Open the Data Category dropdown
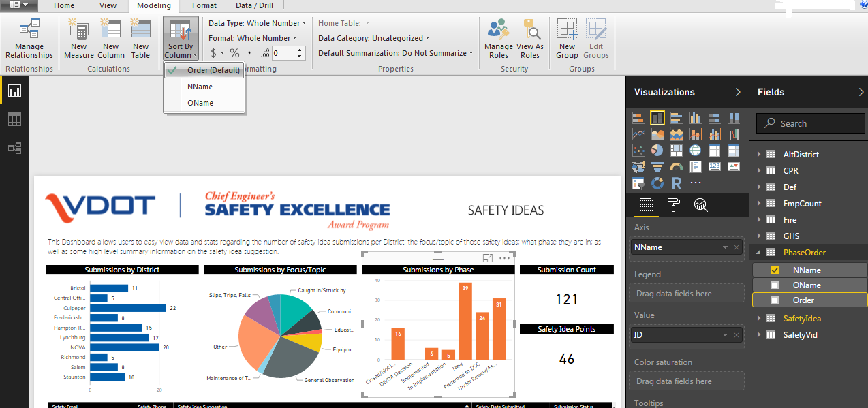Image resolution: width=868 pixels, height=408 pixels. coord(374,38)
